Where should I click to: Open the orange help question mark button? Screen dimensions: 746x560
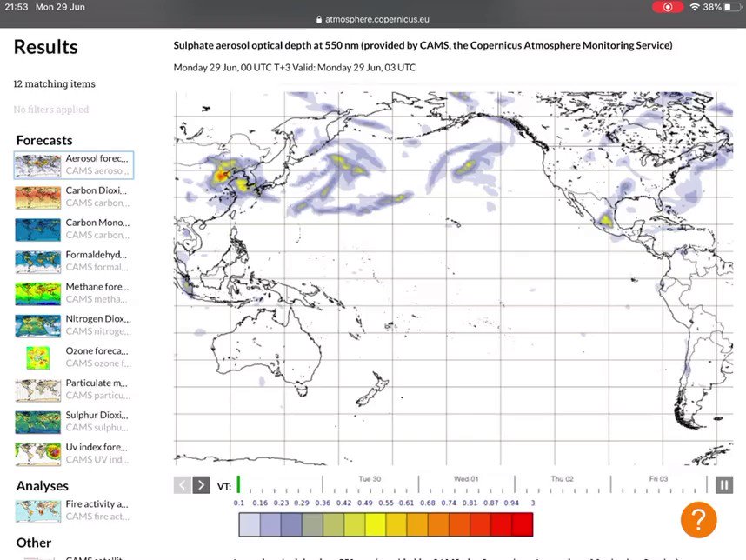[698, 520]
